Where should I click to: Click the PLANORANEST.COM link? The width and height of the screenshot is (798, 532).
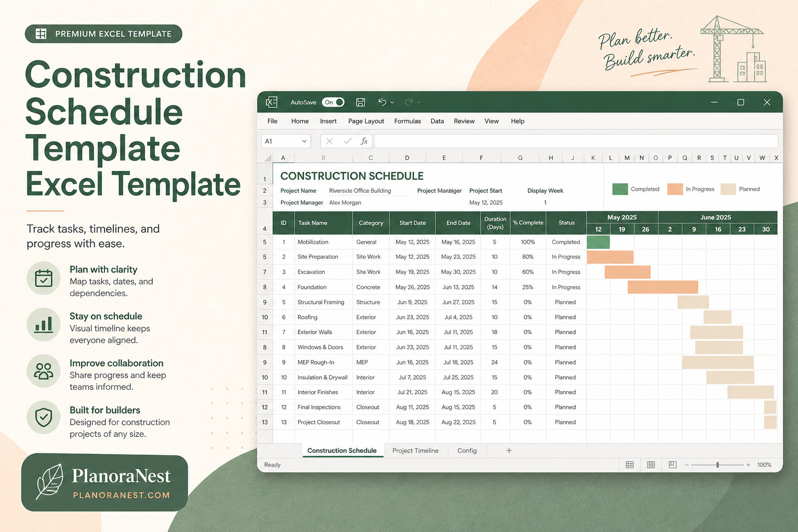point(122,495)
